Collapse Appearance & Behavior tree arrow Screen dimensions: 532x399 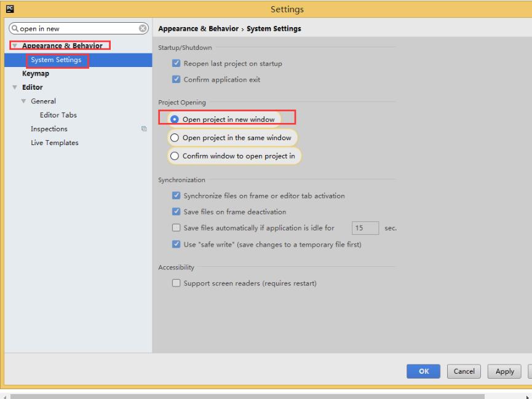pos(15,45)
